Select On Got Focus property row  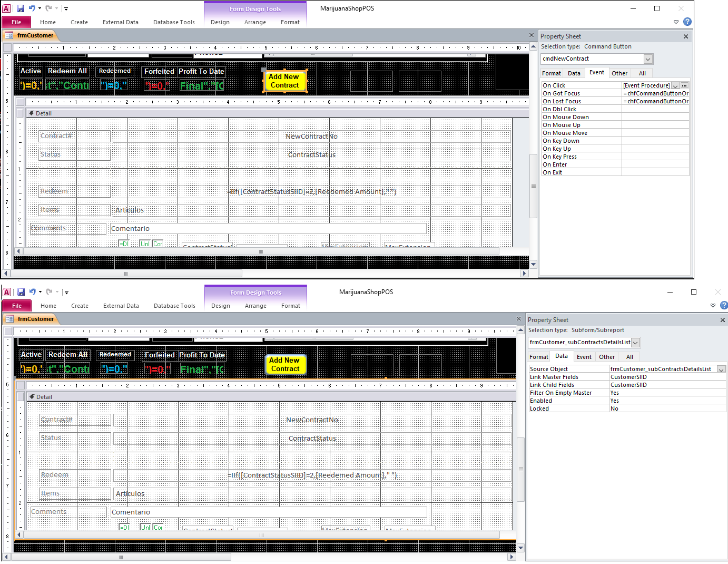pos(615,93)
